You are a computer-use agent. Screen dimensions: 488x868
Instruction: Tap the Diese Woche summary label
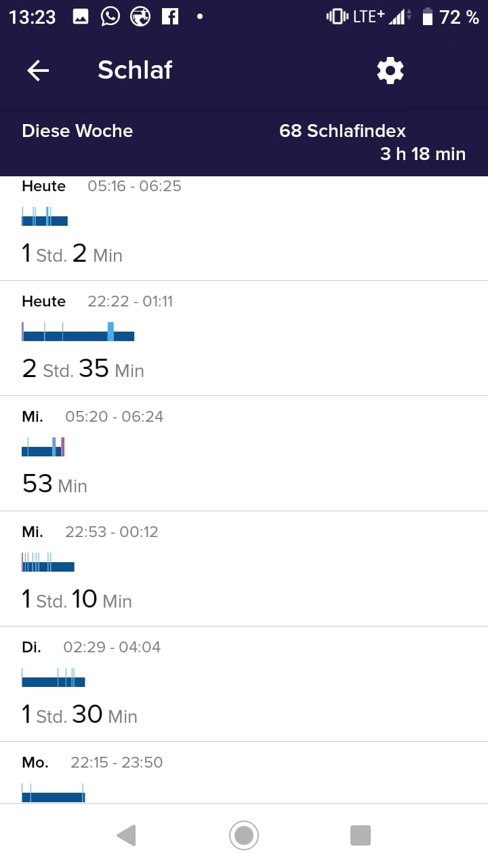[x=77, y=131]
